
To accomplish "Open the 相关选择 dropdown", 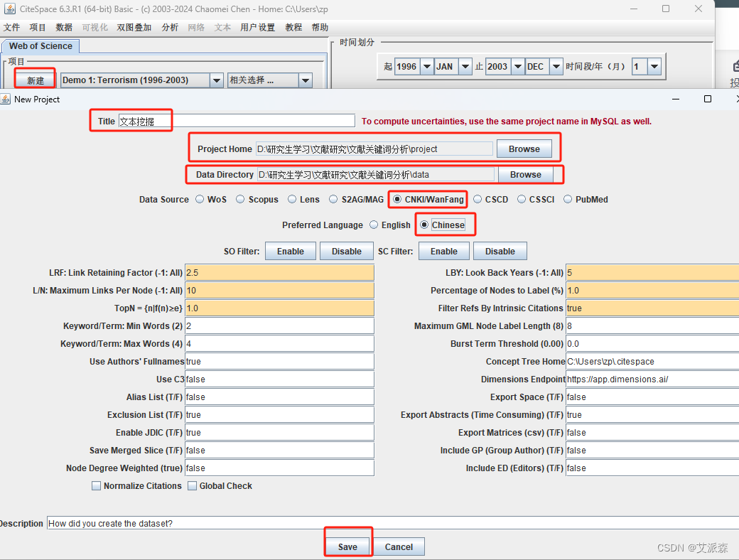I will (x=306, y=80).
